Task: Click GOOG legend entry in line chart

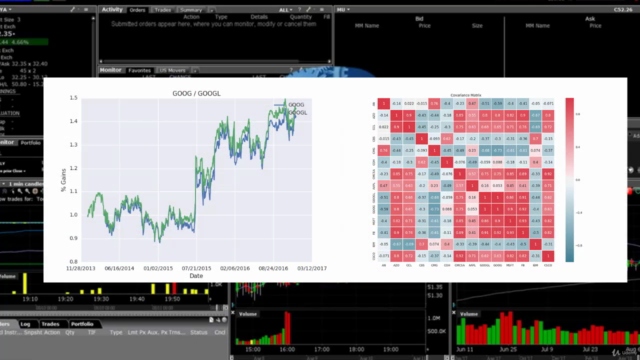Action: (x=289, y=105)
